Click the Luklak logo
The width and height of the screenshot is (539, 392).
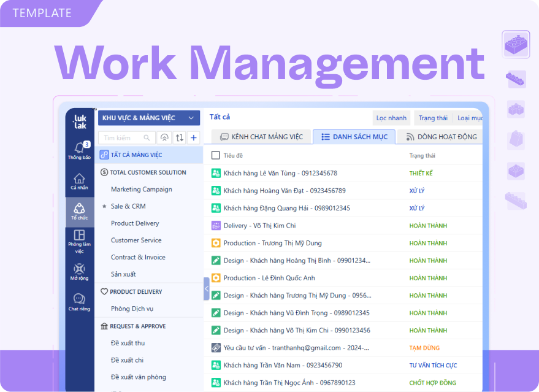80,120
